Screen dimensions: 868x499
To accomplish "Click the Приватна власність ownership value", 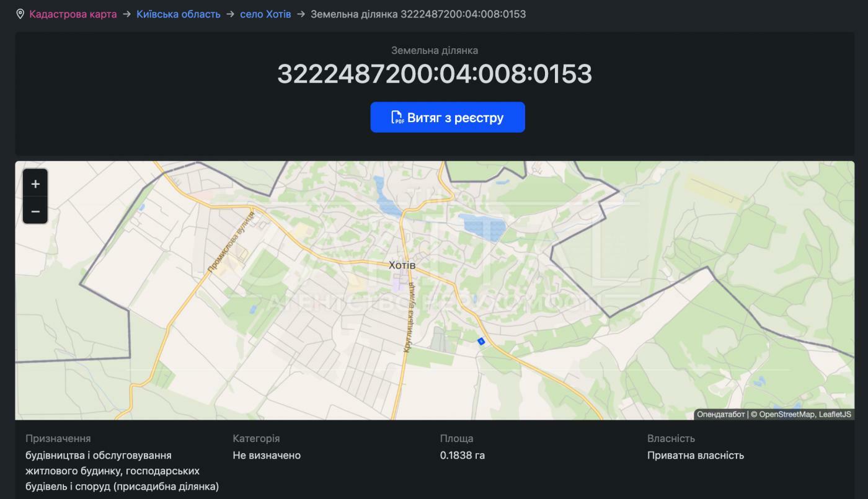I will tap(695, 456).
